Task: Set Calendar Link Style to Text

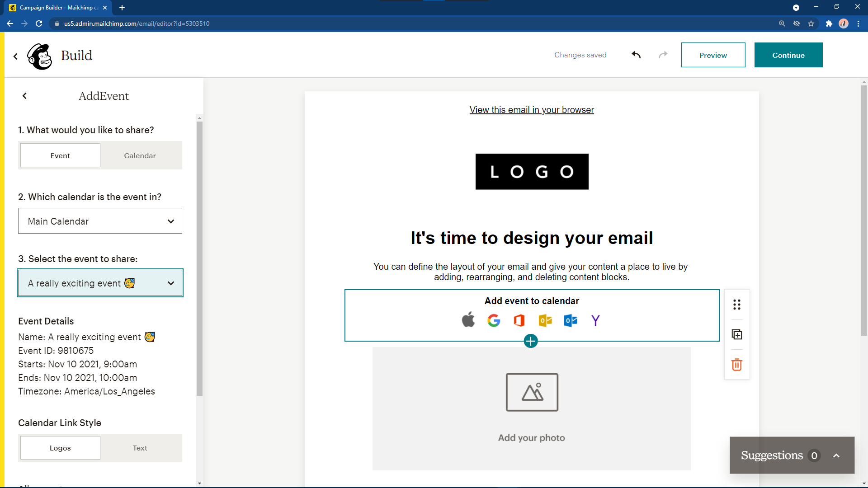Action: 140,448
